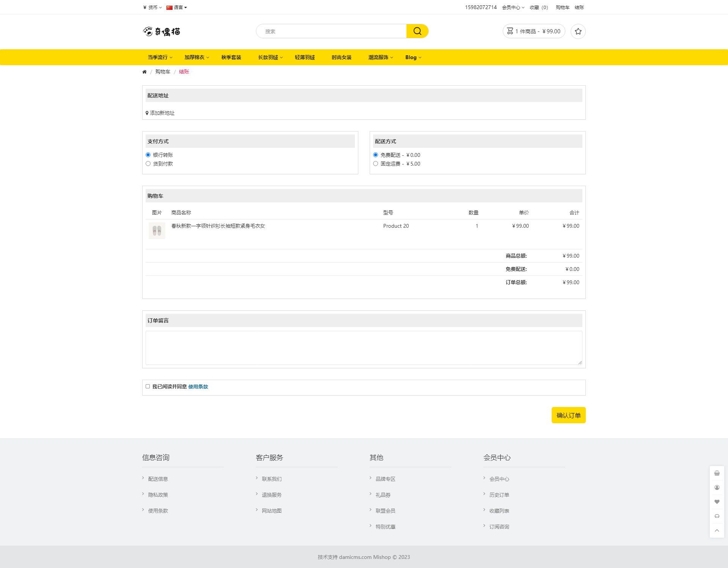Image resolution: width=728 pixels, height=568 pixels.
Task: Open 结账 top header link
Action: pyautogui.click(x=579, y=8)
